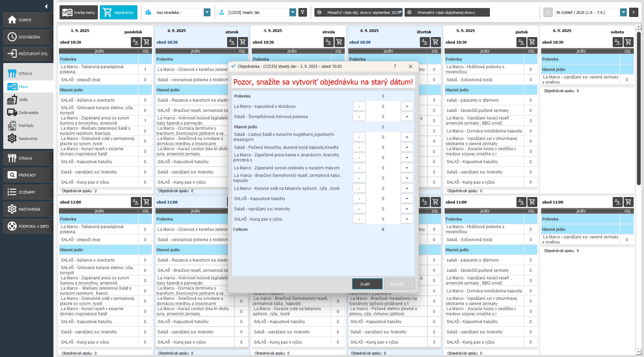
Task: Go to next week with right arrow
Action: (x=633, y=12)
